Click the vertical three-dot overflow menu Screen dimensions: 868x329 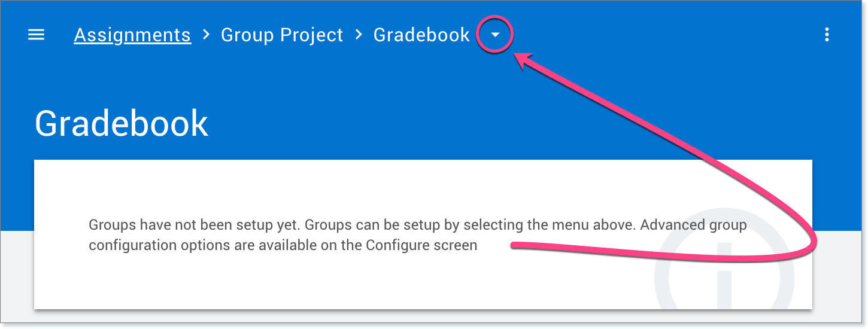[x=827, y=35]
